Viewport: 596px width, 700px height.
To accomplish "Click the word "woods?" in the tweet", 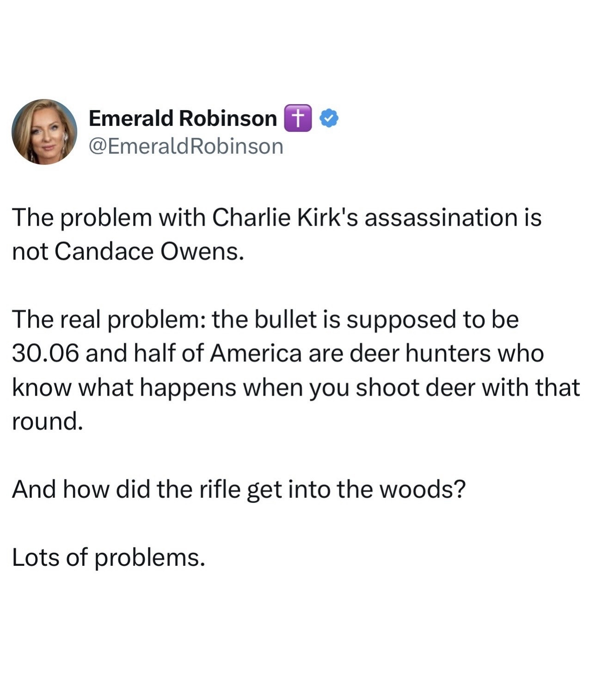I will [x=422, y=489].
